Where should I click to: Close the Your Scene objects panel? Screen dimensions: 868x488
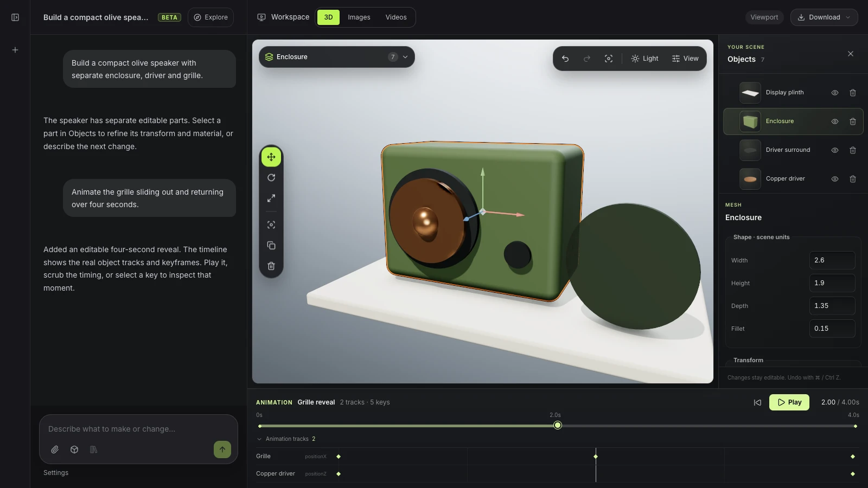point(851,54)
